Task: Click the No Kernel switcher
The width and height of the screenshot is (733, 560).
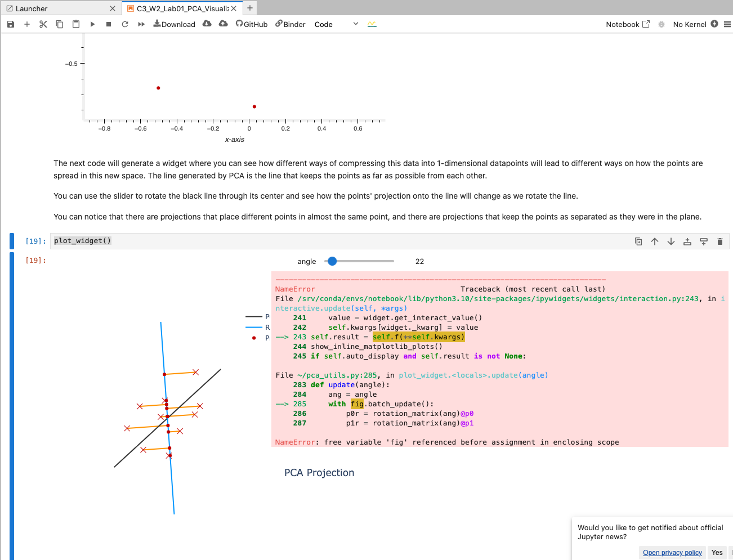Action: point(690,24)
